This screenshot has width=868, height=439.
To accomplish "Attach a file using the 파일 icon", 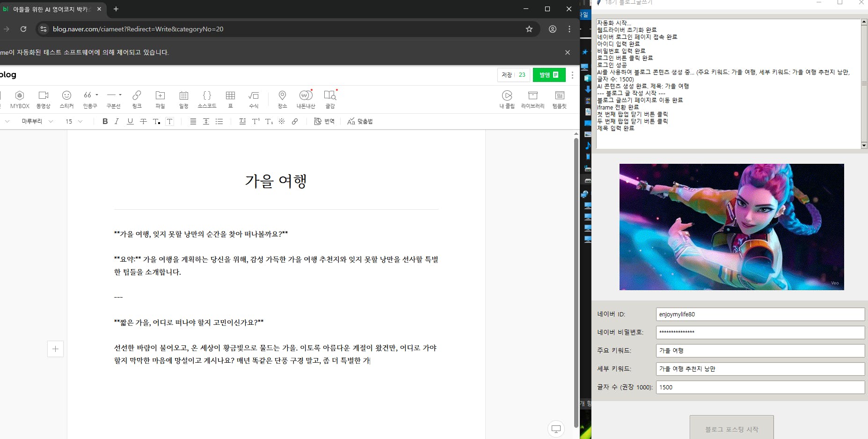I will point(160,100).
